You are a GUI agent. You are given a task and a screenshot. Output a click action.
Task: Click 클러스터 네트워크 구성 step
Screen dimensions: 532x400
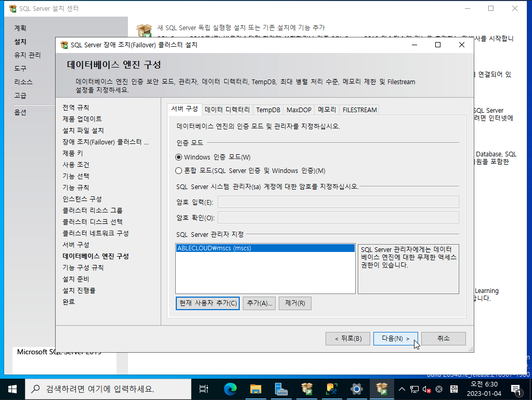pyautogui.click(x=95, y=233)
